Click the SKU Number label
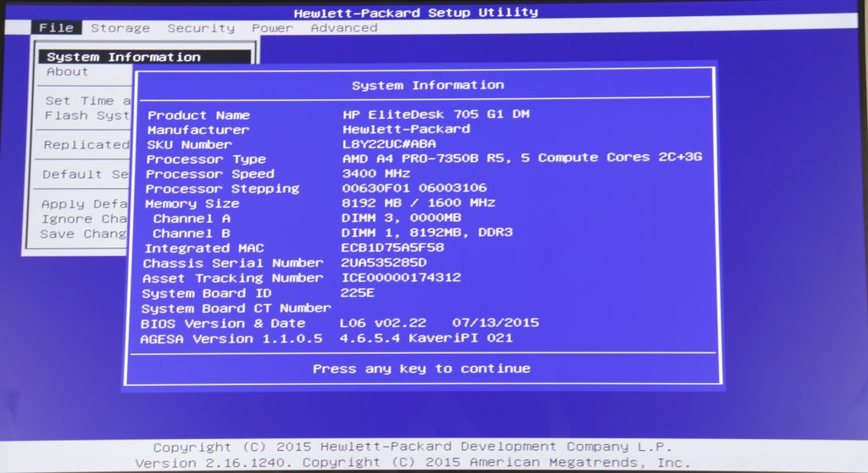868x473 pixels. 189,145
